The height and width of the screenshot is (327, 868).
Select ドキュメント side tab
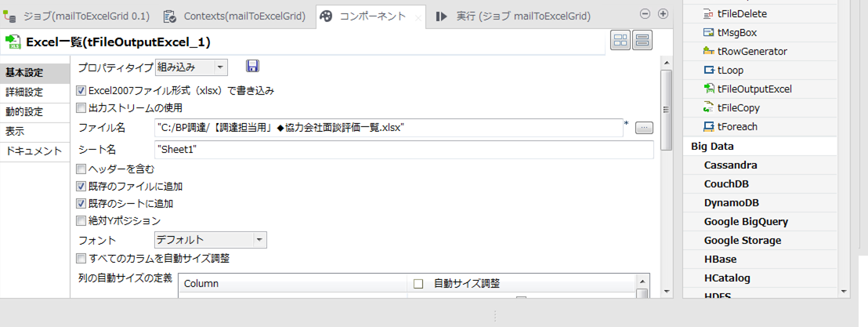[35, 151]
